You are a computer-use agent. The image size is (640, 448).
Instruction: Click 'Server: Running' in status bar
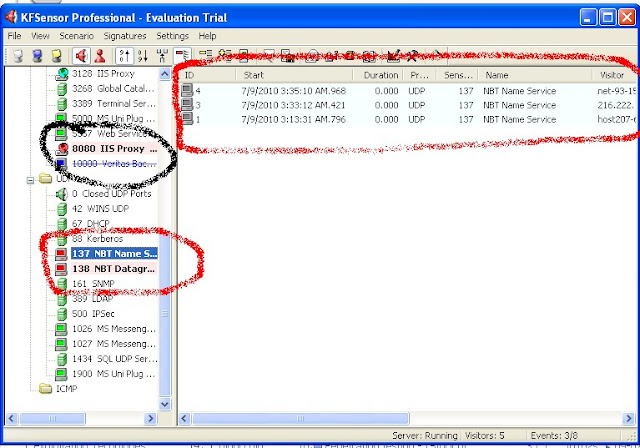[424, 435]
